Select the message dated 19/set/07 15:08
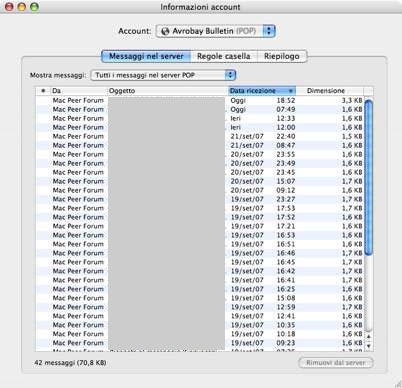The width and height of the screenshot is (402, 388). [200, 298]
